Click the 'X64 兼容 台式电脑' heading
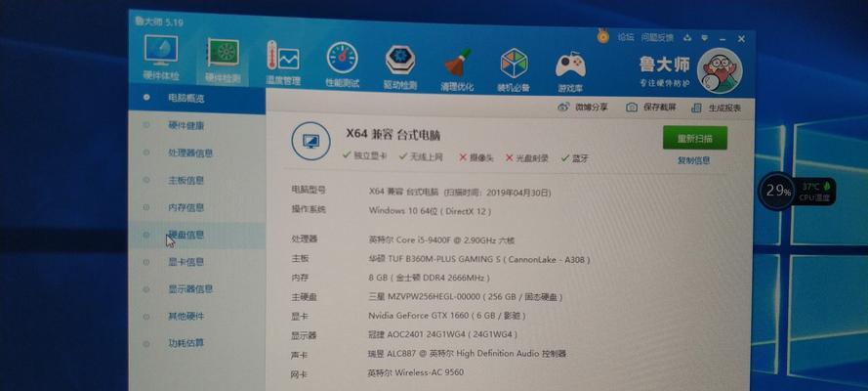Image resolution: width=868 pixels, height=391 pixels. click(x=393, y=135)
